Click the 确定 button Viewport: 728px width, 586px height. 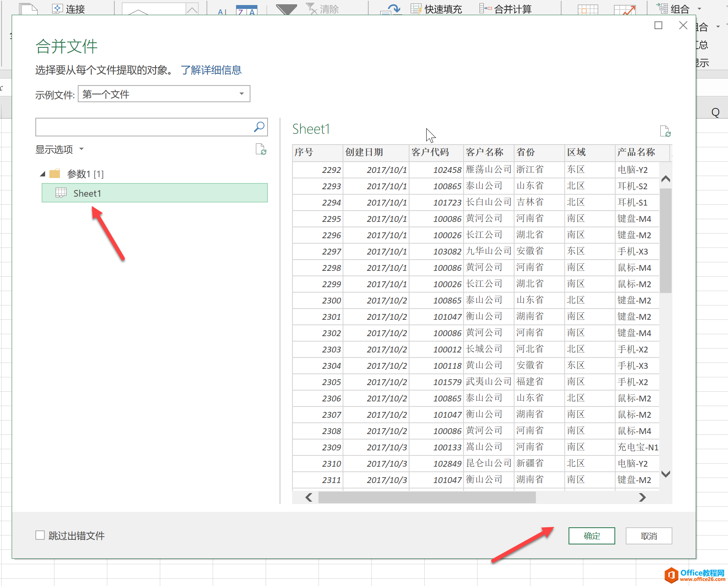coord(591,536)
